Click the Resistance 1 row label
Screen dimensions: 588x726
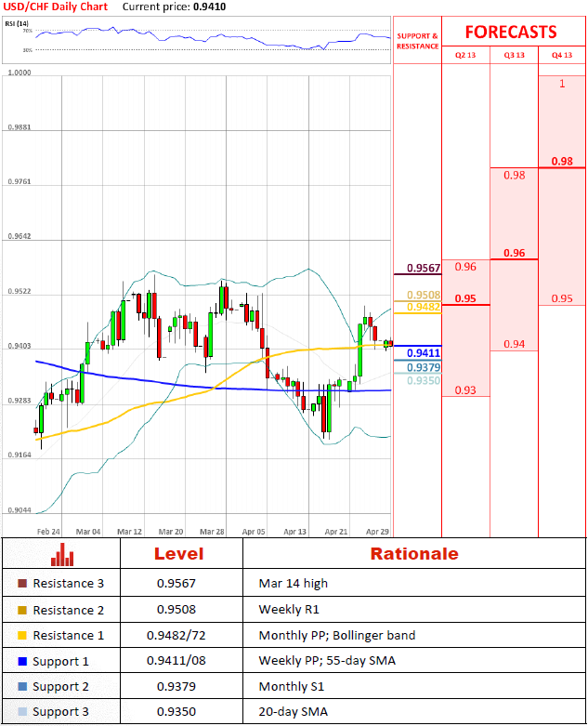pyautogui.click(x=69, y=636)
